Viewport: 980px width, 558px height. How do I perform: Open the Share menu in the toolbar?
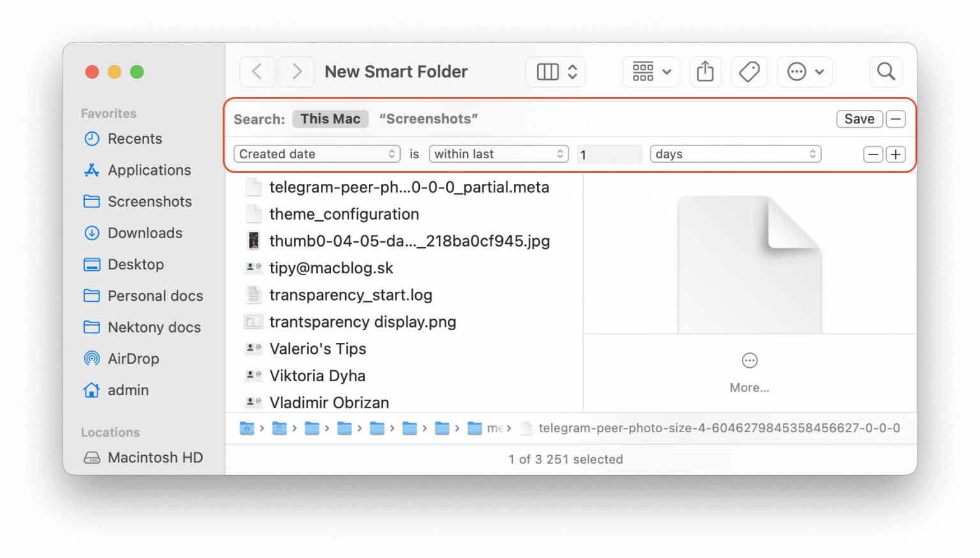point(705,72)
